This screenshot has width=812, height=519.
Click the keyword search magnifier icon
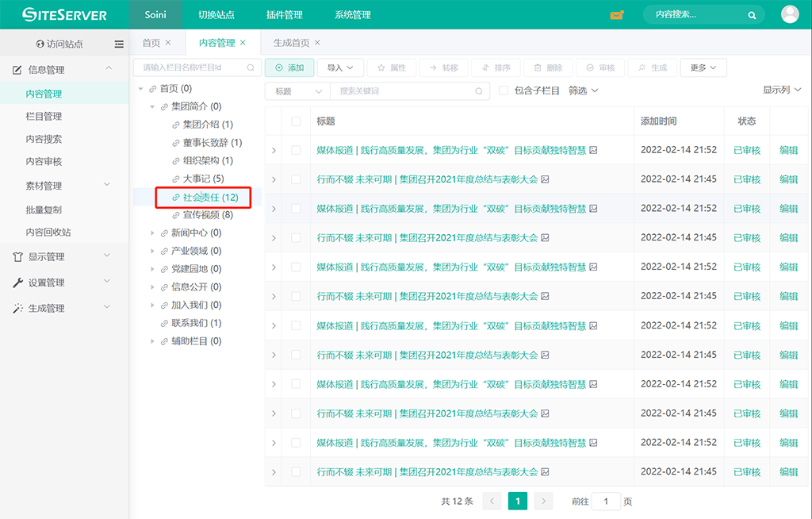(479, 91)
